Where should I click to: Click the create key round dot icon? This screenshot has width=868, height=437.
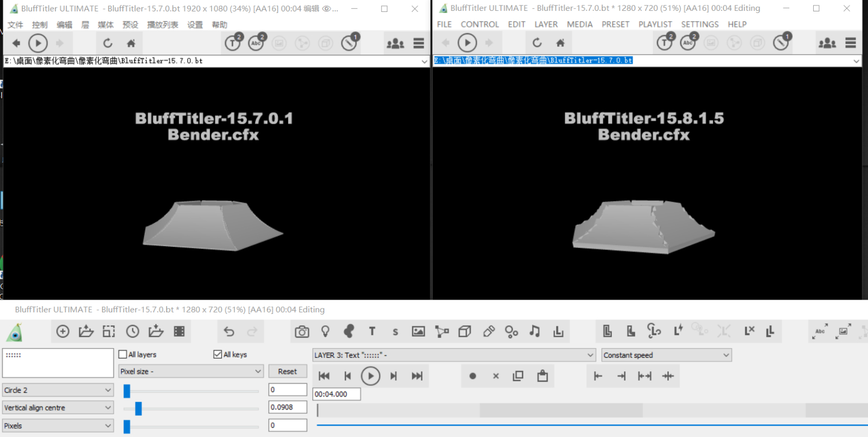coord(473,376)
